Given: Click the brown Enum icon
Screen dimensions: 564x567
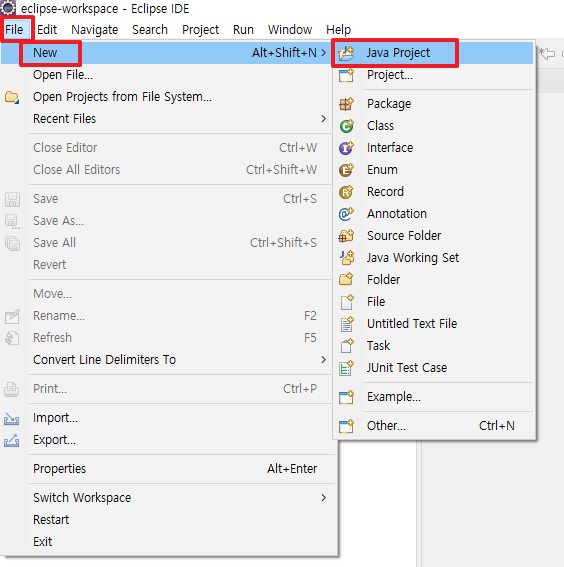Looking at the screenshot, I should pos(346,170).
